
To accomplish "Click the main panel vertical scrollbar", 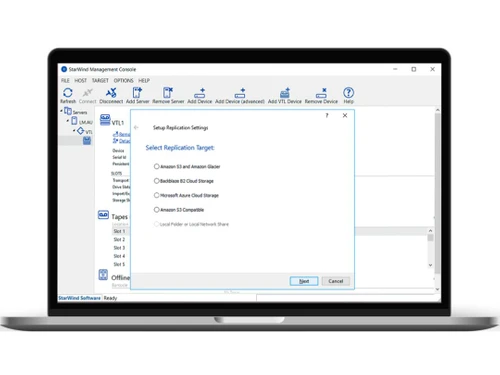I will pos(437,193).
